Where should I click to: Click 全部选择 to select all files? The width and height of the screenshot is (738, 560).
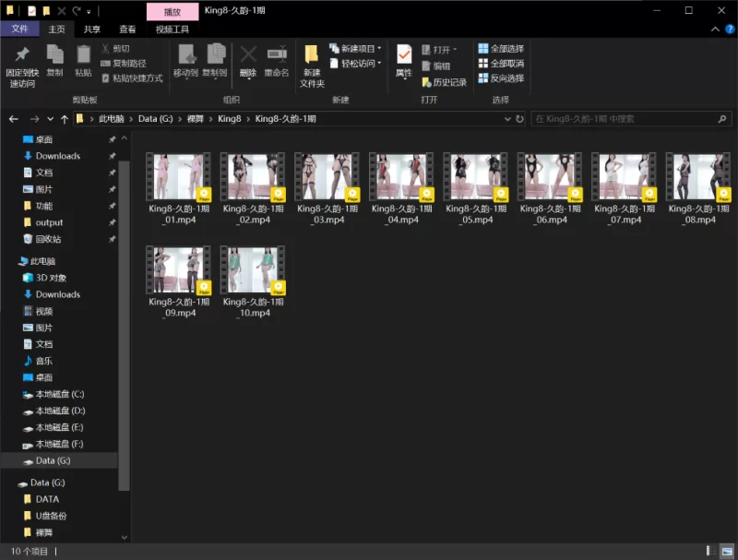(501, 48)
